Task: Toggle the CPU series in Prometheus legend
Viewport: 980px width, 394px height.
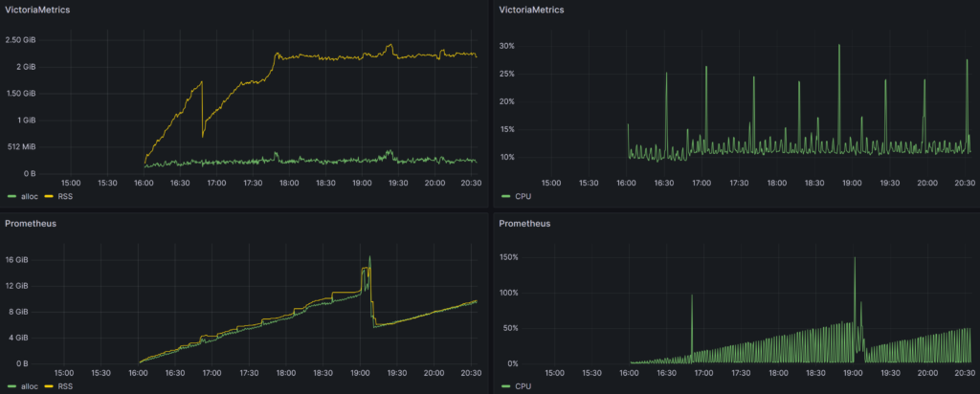Action: click(524, 387)
